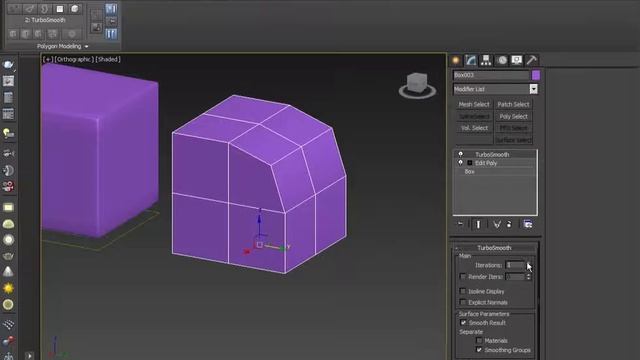Click the Iterations value field
This screenshot has width=640, height=360.
515,265
